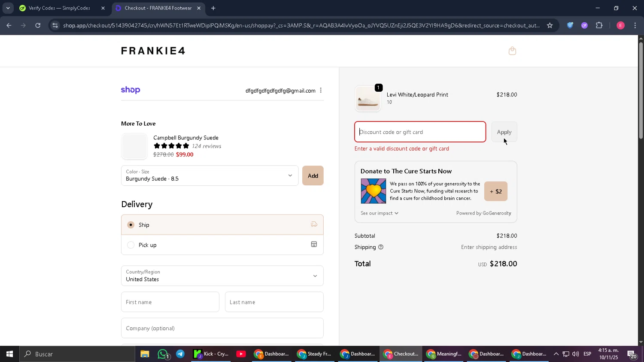This screenshot has height=362, width=644.
Task: Switch to Meaningf... Chrome window
Action: [x=444, y=354]
